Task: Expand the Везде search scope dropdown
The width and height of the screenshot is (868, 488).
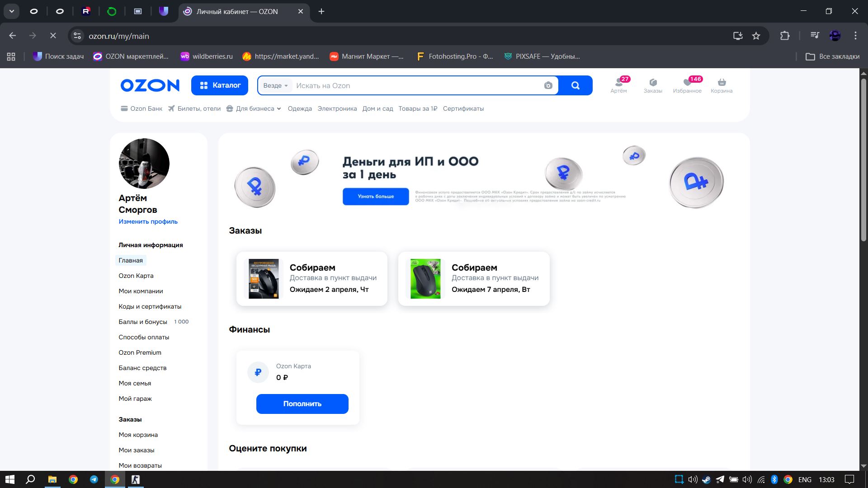Action: coord(275,85)
